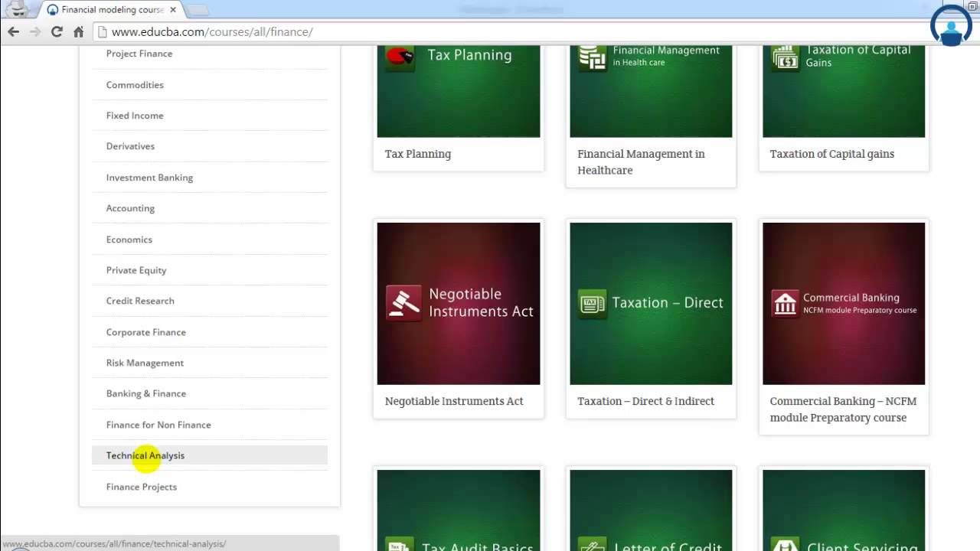Click the browser forward arrow
The width and height of the screenshot is (980, 551).
tap(35, 31)
